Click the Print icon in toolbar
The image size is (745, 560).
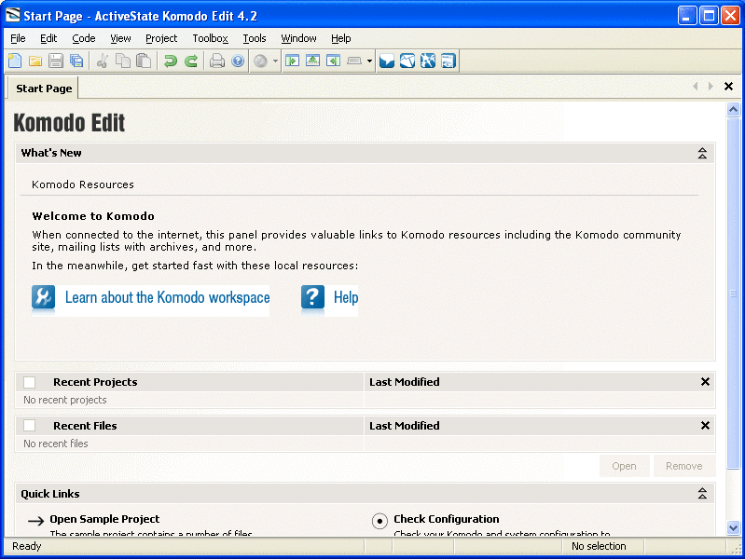pyautogui.click(x=217, y=61)
